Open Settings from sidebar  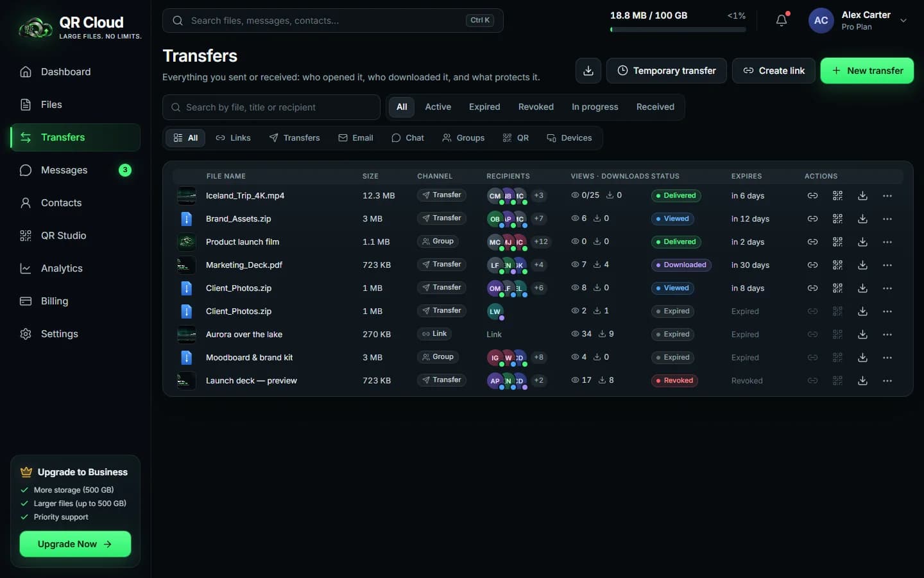point(76,334)
